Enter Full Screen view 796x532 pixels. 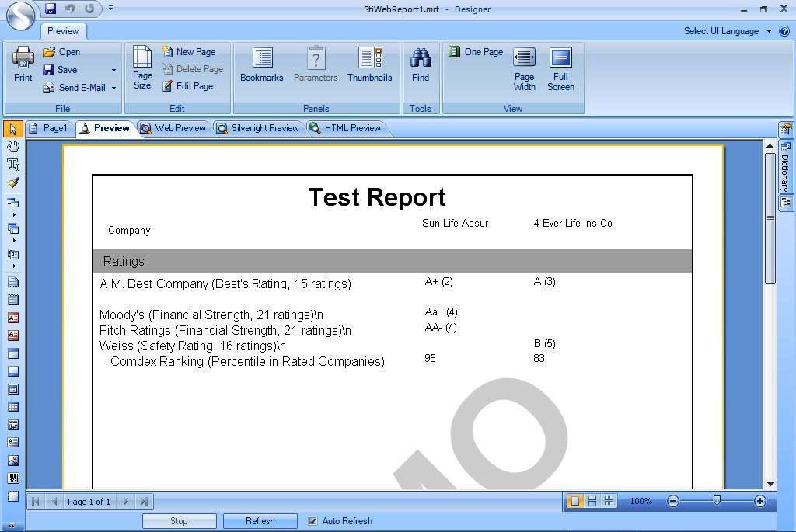[x=560, y=69]
